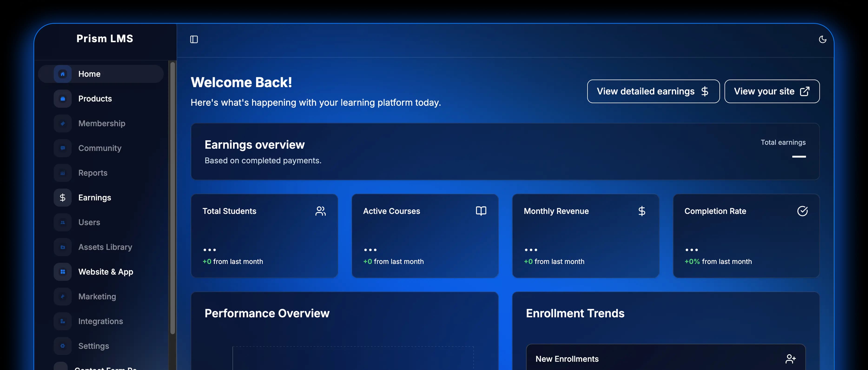
Task: Click the sidebar vertical scrollbar
Action: [172, 198]
